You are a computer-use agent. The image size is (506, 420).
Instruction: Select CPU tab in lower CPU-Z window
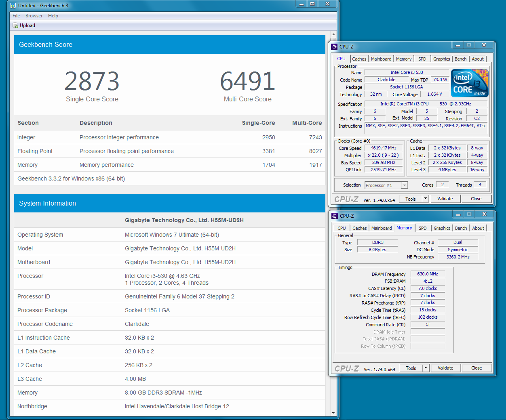point(342,228)
